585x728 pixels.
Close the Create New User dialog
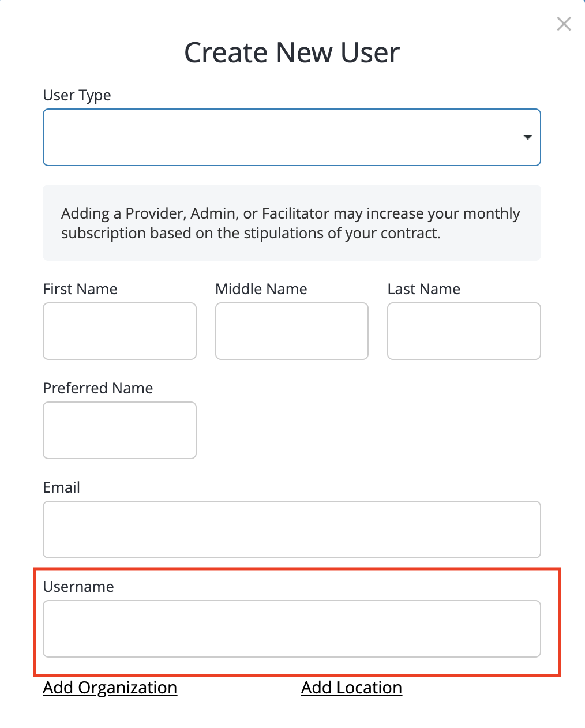coord(564,24)
